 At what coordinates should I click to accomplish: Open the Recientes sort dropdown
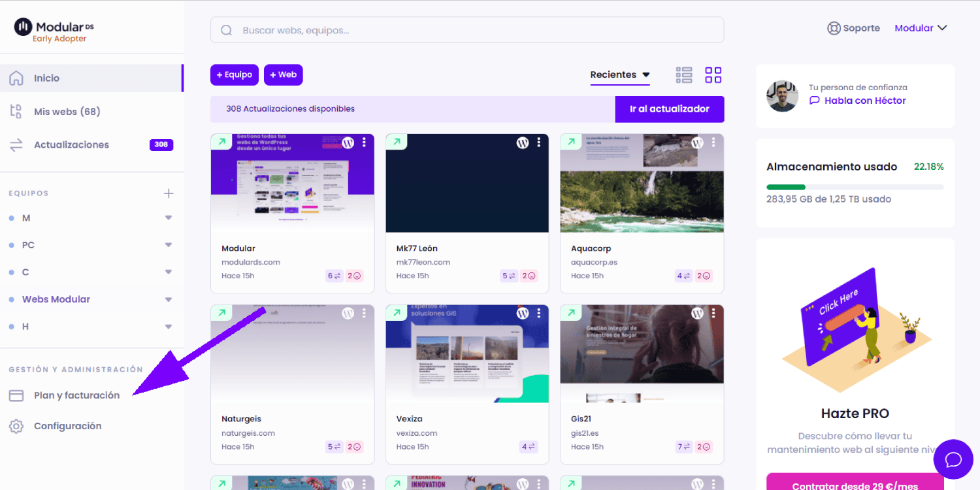click(620, 75)
